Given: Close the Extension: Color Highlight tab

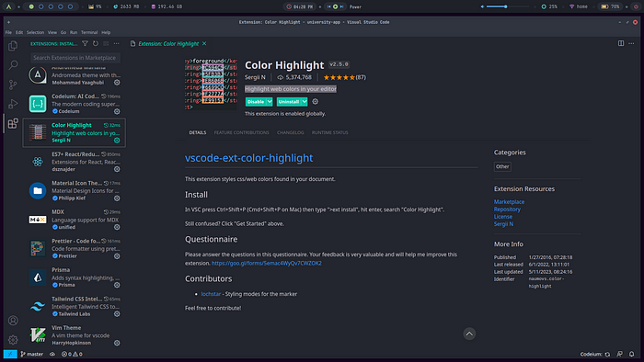Looking at the screenshot, I should (204, 43).
